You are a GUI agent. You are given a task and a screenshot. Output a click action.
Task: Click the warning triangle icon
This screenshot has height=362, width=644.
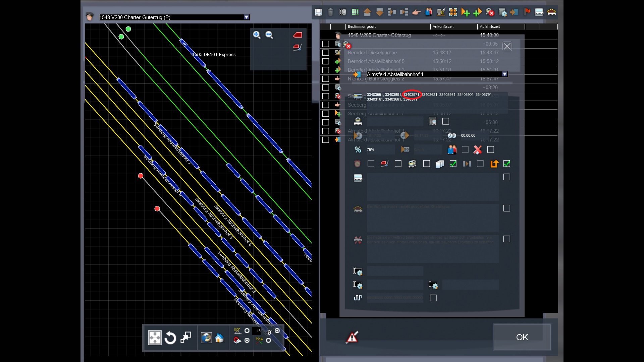coord(352,337)
